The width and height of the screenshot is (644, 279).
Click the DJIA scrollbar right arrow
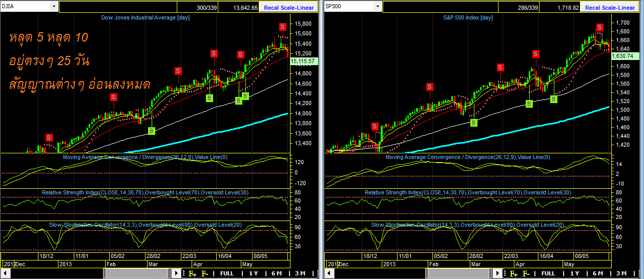pos(177,273)
